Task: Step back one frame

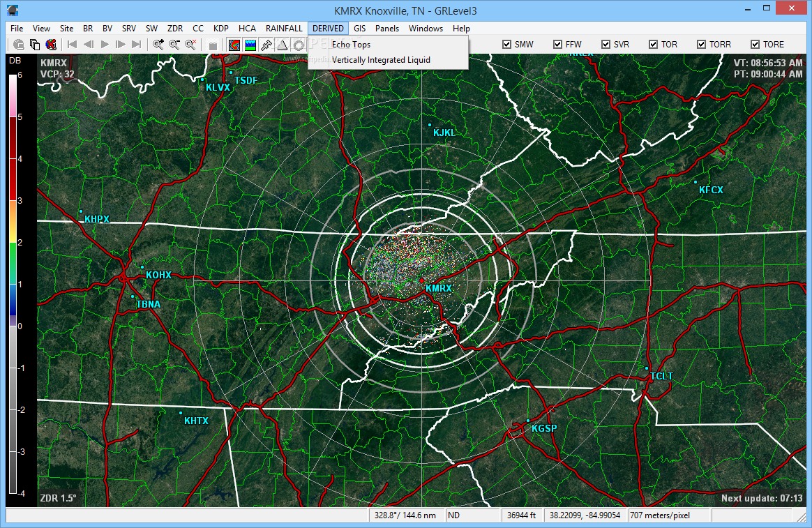Action: [x=89, y=45]
